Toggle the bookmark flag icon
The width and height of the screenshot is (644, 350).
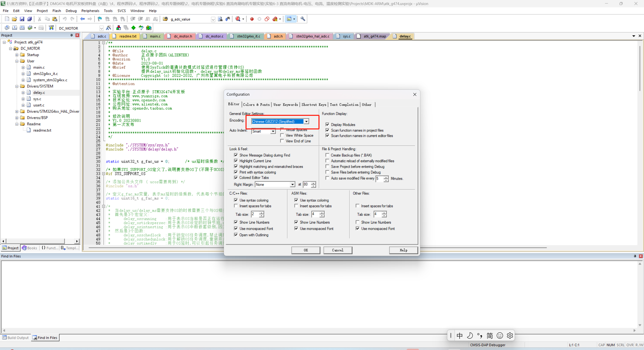[x=100, y=19]
